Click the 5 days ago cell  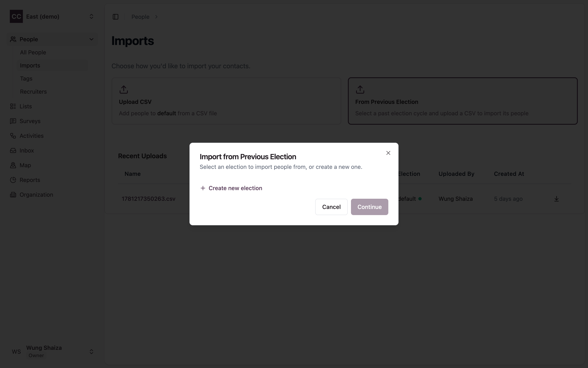point(508,199)
